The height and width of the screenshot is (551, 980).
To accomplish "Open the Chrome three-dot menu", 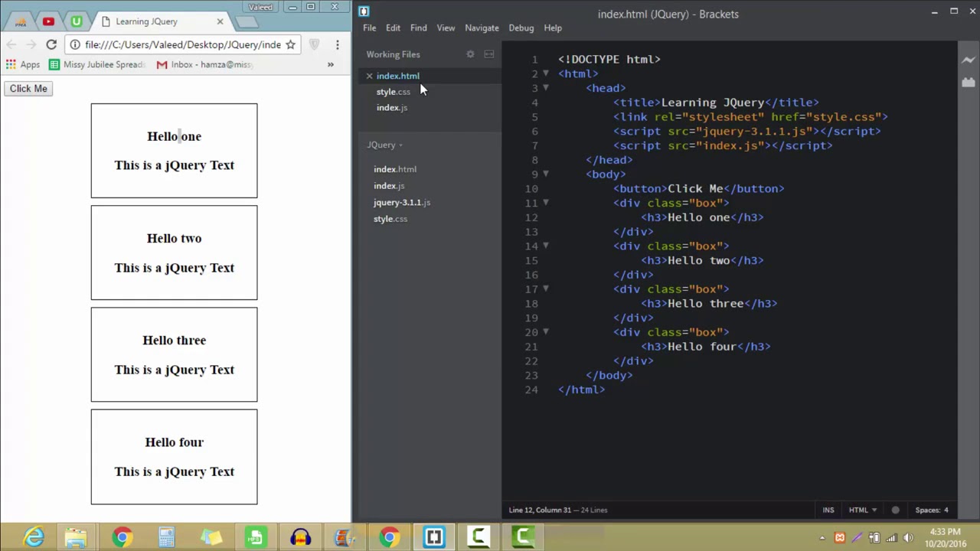I will (x=337, y=44).
